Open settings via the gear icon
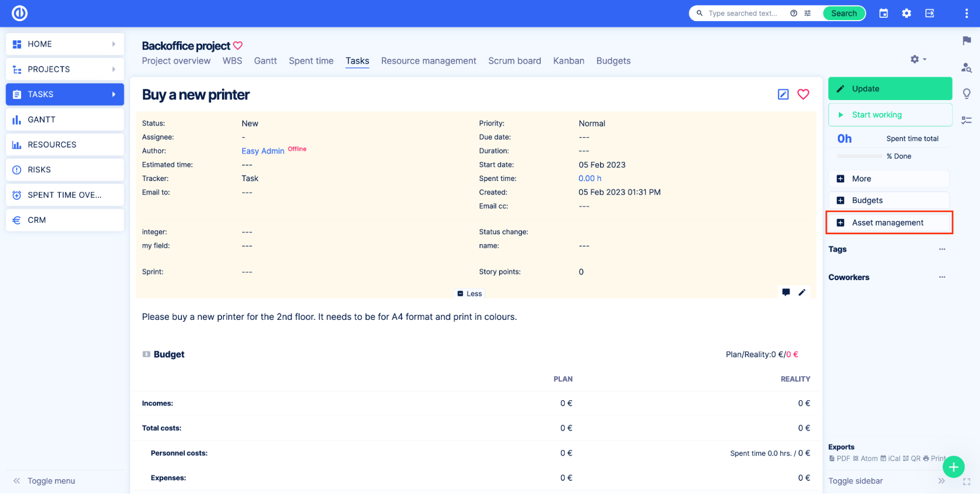The width and height of the screenshot is (980, 494). (x=906, y=13)
